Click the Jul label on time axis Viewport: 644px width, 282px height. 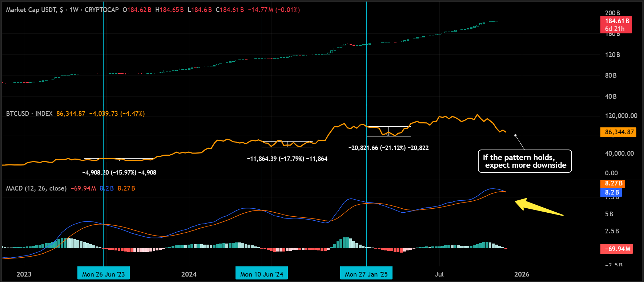point(439,274)
